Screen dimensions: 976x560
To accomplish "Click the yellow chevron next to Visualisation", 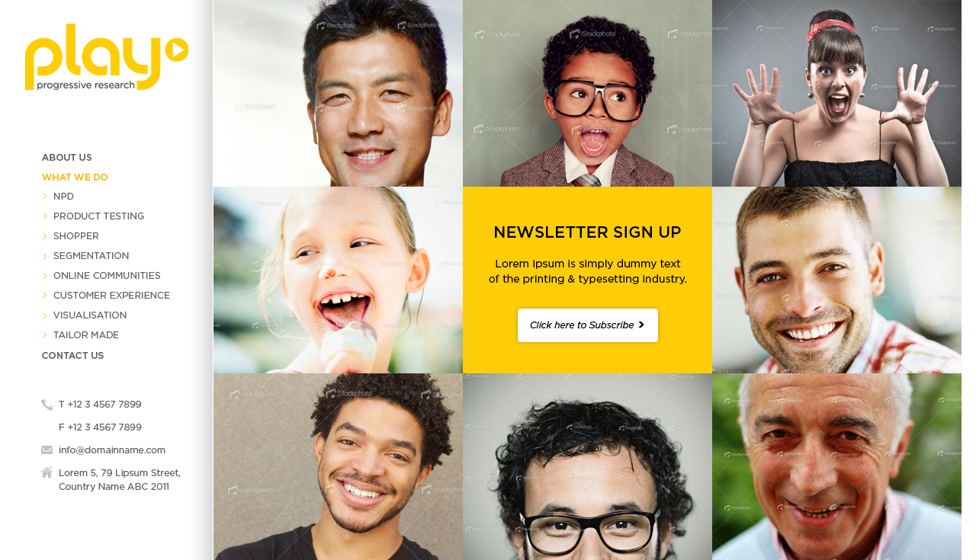I will tap(45, 315).
